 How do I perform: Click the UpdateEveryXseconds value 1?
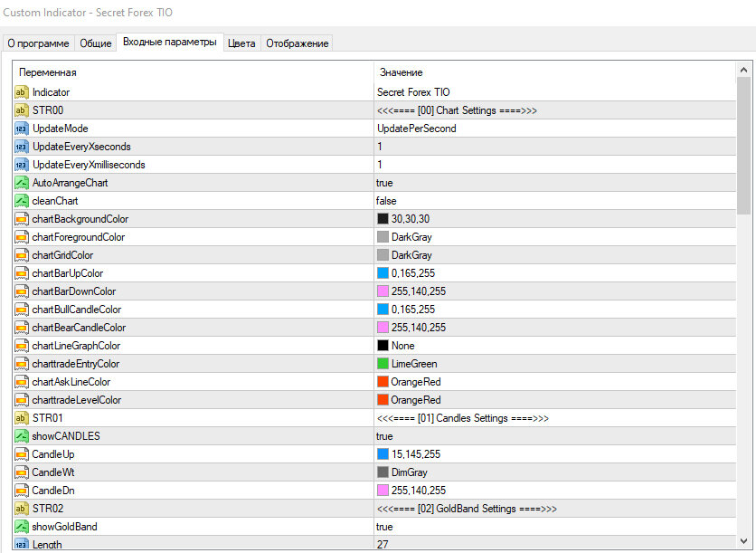tap(380, 147)
